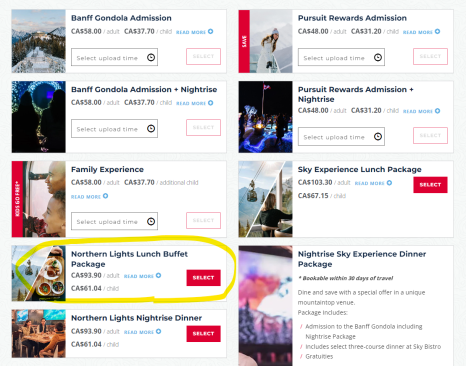The width and height of the screenshot is (466, 366).
Task: Click clock icon in Family Experience time field
Action: tap(151, 221)
